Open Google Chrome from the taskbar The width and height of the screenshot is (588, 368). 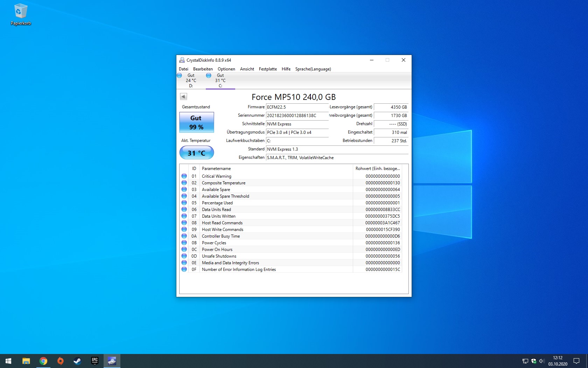(x=43, y=361)
